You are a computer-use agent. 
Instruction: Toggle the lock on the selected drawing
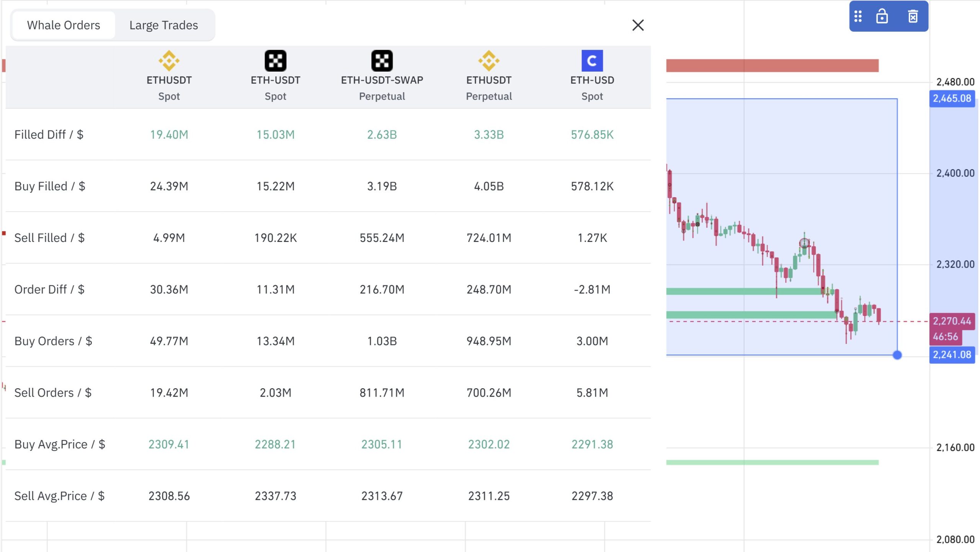pos(882,16)
